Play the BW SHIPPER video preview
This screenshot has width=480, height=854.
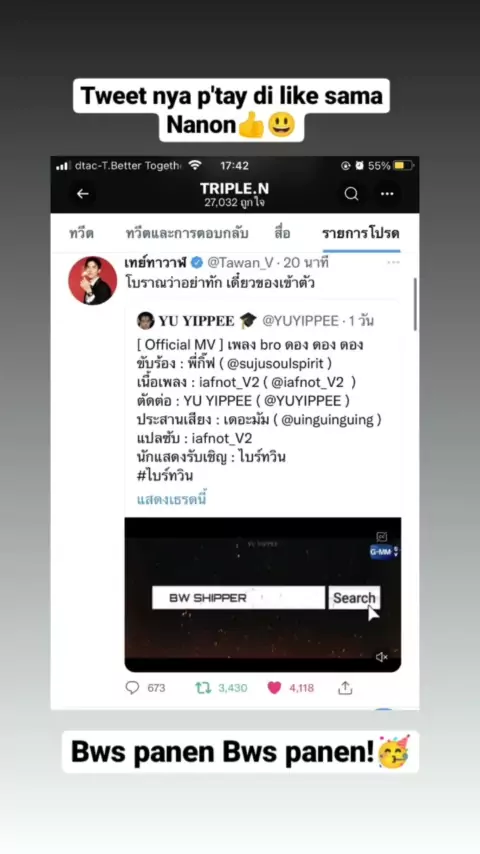click(263, 594)
